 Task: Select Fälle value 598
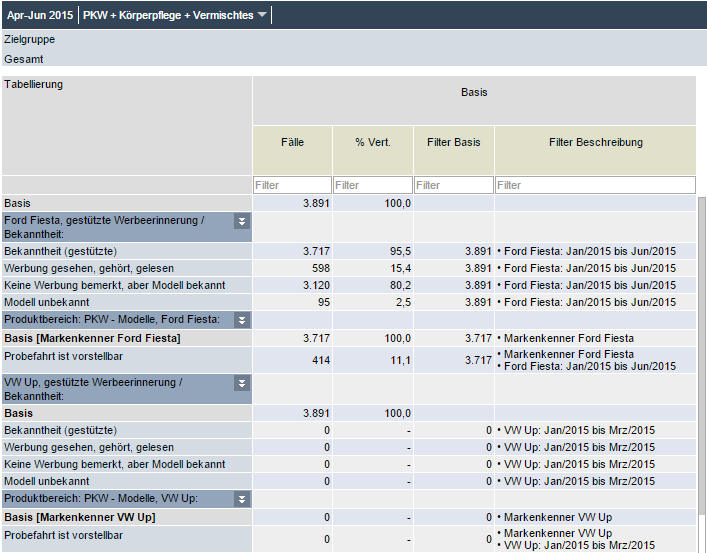pyautogui.click(x=321, y=268)
